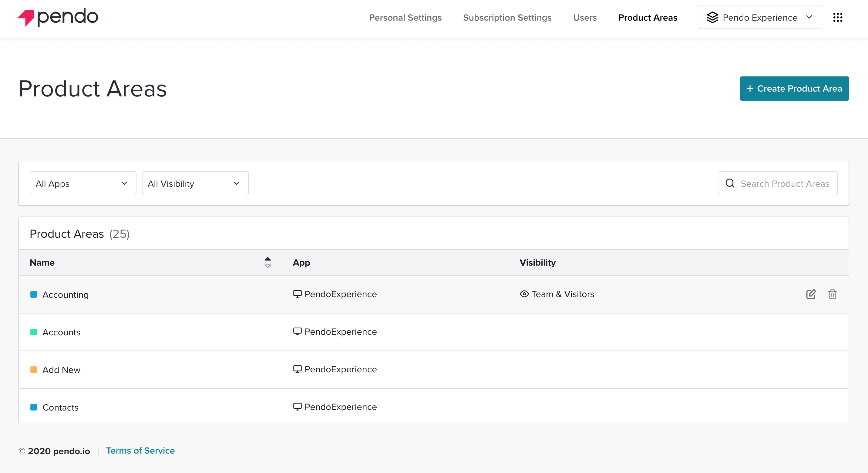Open the All Visibility filter dropdown
Viewport: 868px width, 473px height.
pos(195,183)
